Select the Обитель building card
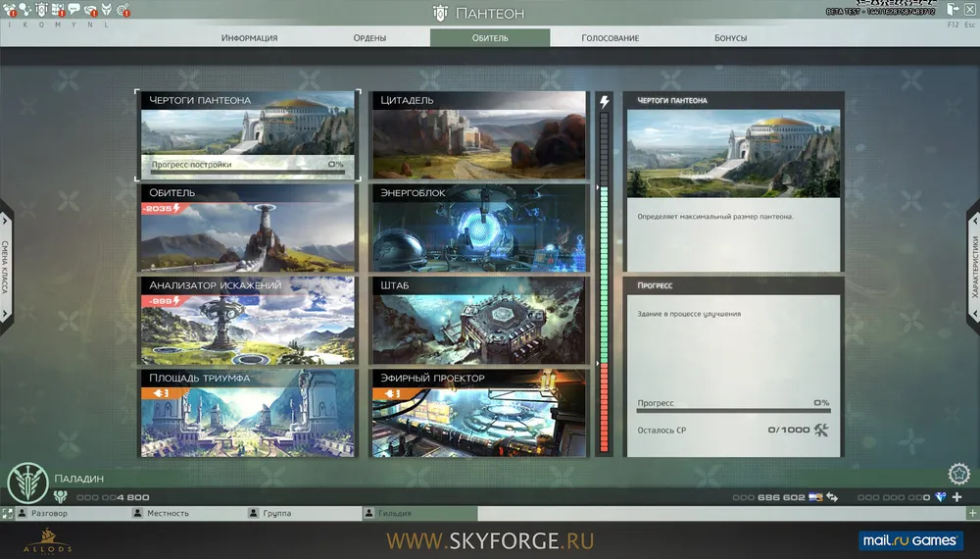The image size is (980, 559). pyautogui.click(x=248, y=228)
